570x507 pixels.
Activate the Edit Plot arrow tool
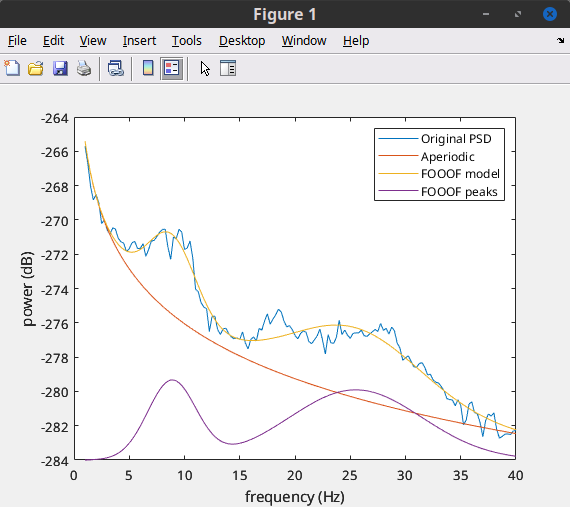click(205, 68)
